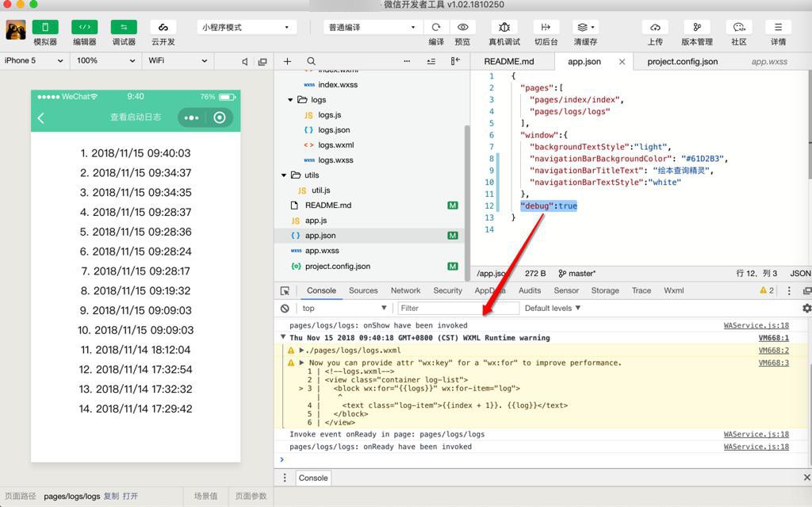Image resolution: width=812 pixels, height=507 pixels.
Task: Click the console Filter input field
Action: tap(458, 308)
